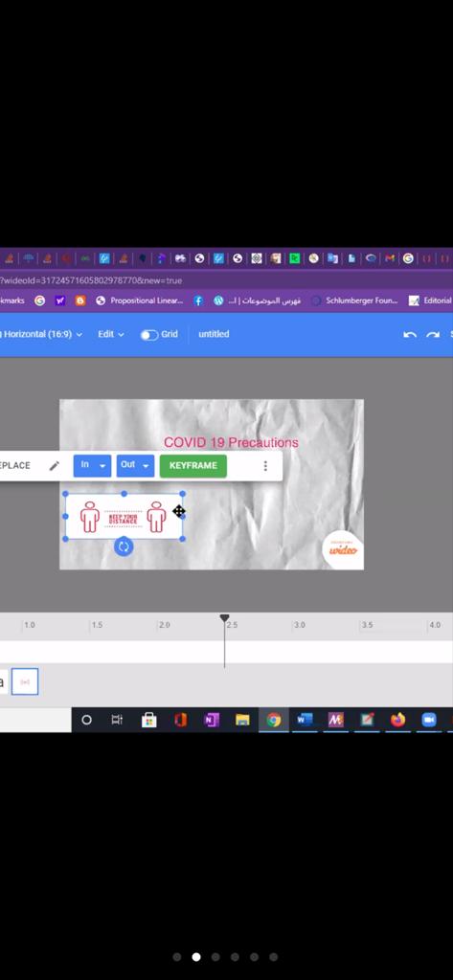Click the redo arrow icon
Viewport: 453px width, 980px height.
point(432,334)
